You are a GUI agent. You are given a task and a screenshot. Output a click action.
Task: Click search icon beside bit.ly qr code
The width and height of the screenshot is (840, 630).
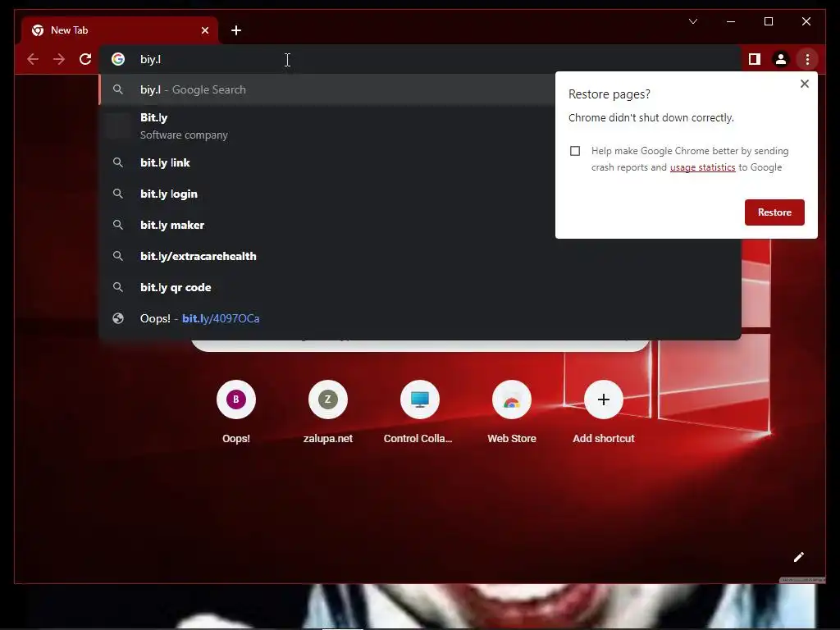click(x=118, y=287)
